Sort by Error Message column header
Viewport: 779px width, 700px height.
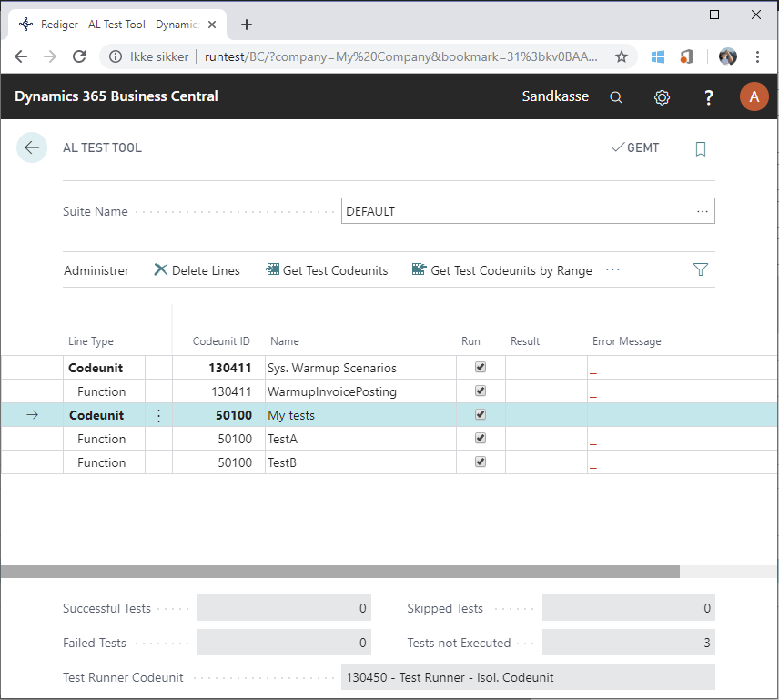click(x=626, y=341)
